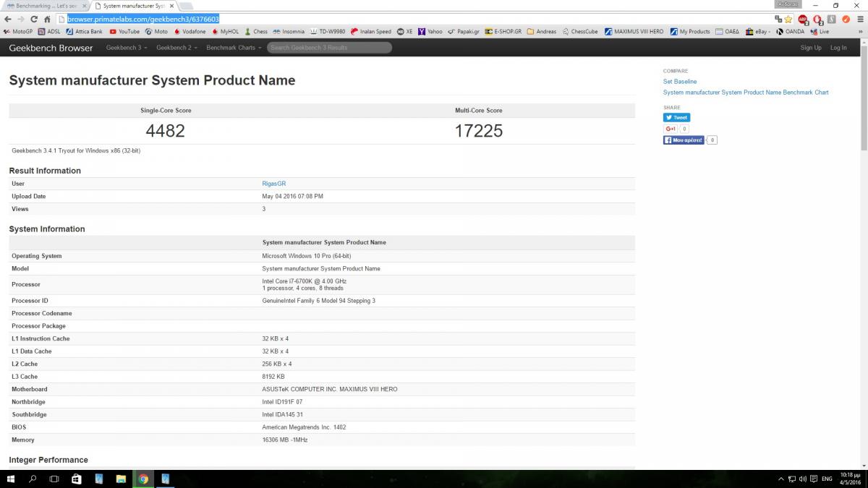Open File Explorer from the taskbar

(x=121, y=479)
